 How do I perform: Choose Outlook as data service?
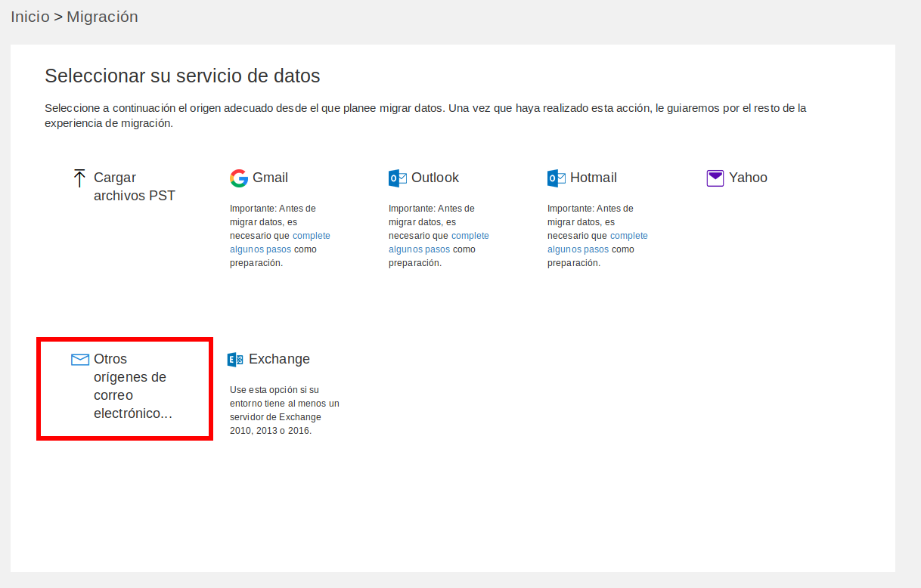(435, 178)
